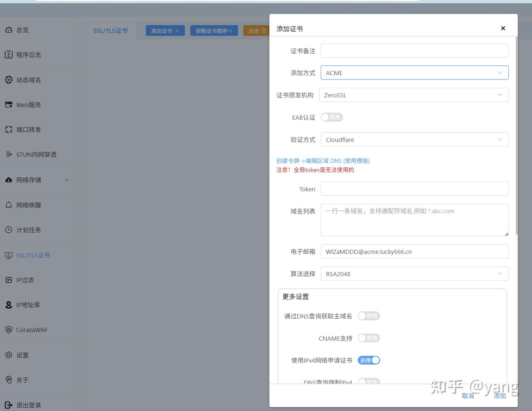This screenshot has width=532, height=411.
Task: Click the 域名列表 textarea resize handle
Action: tap(507, 234)
